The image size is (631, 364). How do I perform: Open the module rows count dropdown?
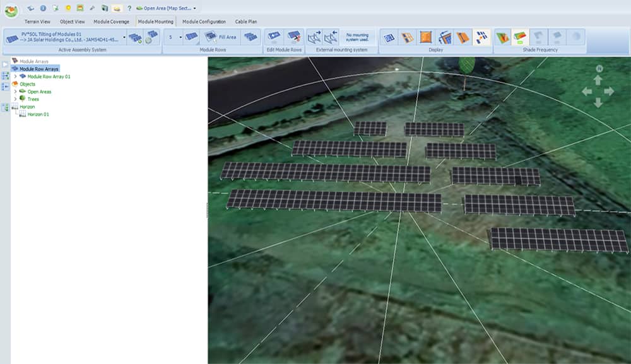(x=180, y=37)
